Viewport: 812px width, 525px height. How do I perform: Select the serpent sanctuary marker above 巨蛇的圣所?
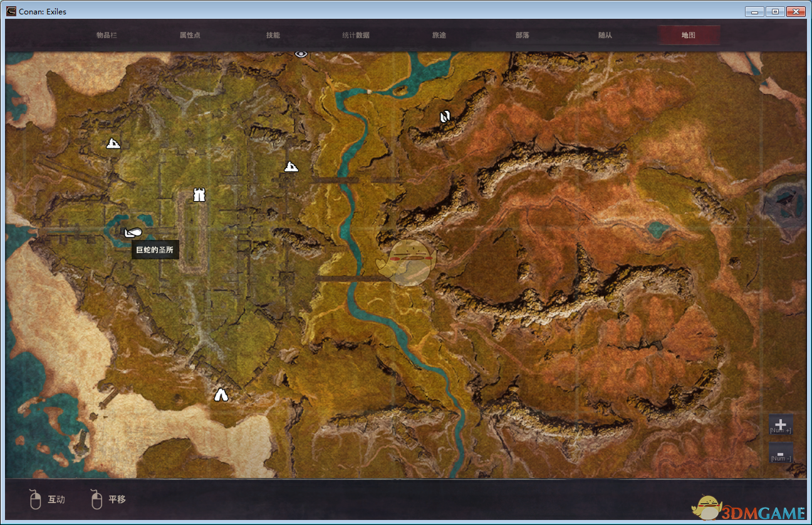tap(133, 233)
